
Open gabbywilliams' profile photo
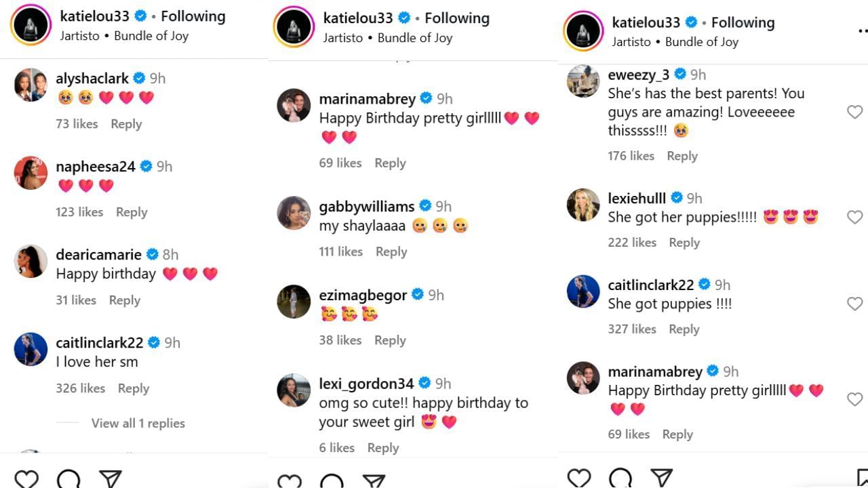(x=294, y=213)
